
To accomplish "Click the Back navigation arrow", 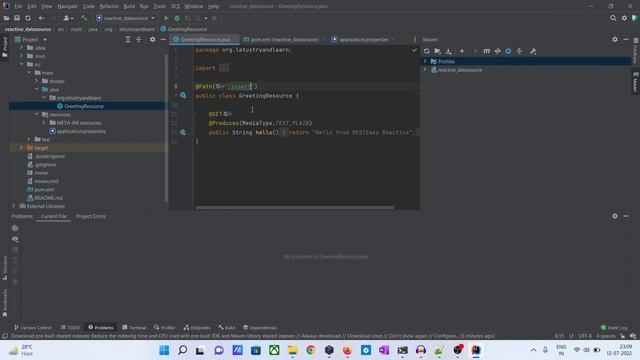I will (41, 18).
